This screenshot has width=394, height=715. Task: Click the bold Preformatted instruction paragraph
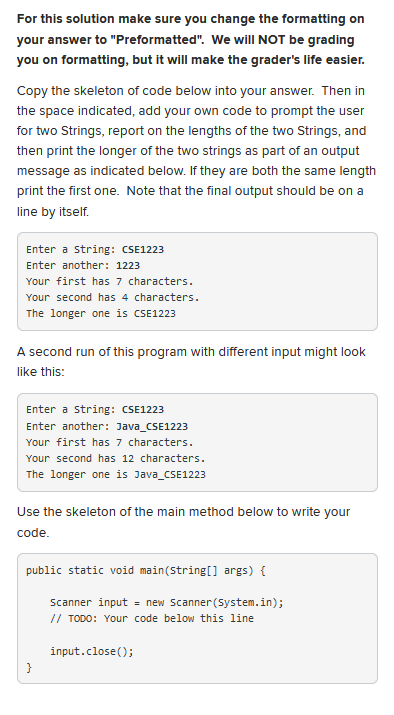[191, 40]
